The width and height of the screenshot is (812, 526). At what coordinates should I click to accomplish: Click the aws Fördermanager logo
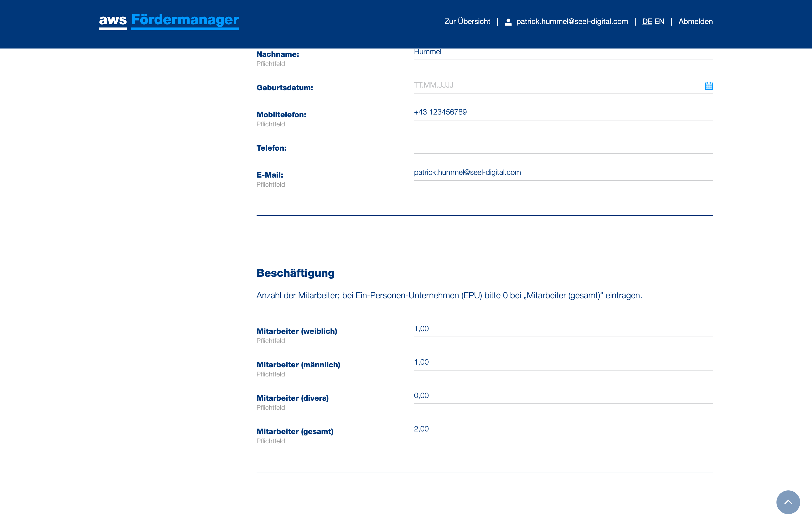tap(169, 21)
